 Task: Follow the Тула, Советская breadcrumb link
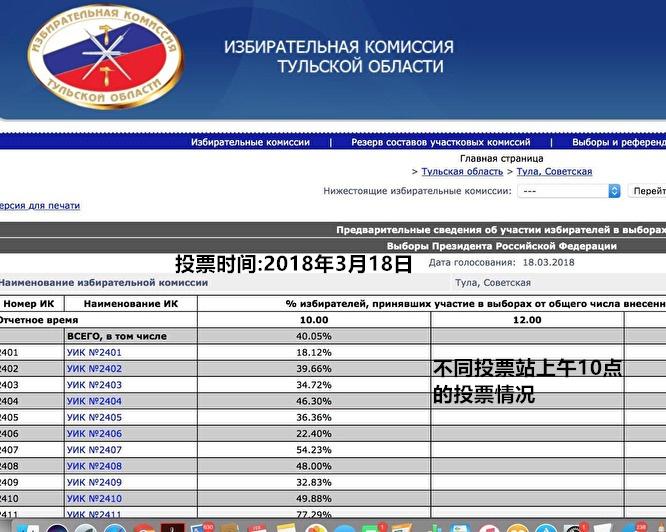pyautogui.click(x=554, y=172)
